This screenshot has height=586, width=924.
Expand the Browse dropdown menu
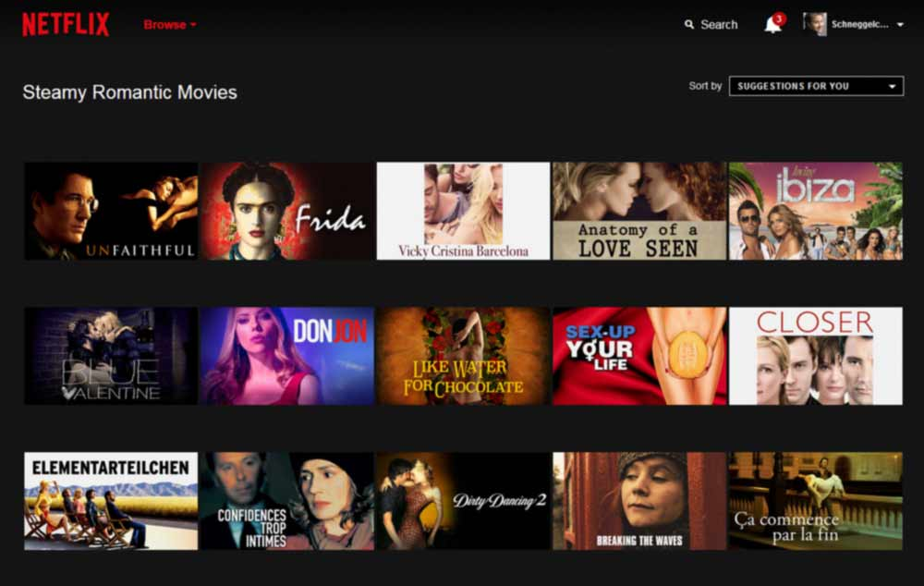click(x=169, y=25)
